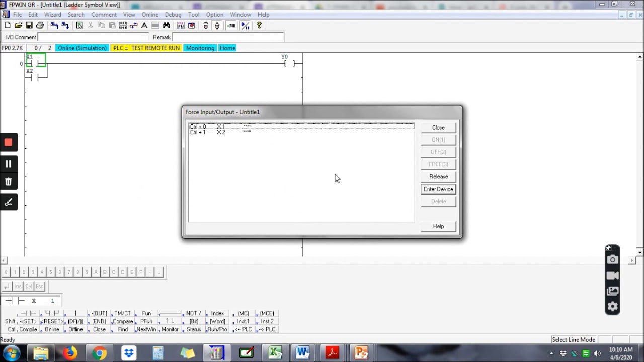Pause the recording with the pause icon
Screen dimensions: 644x362
9,164
